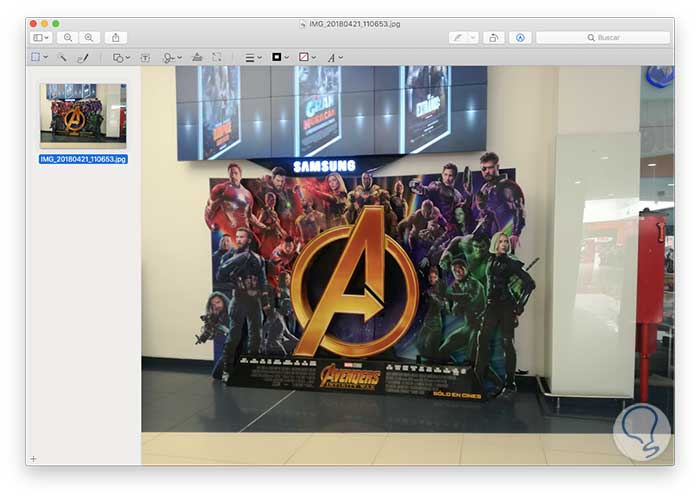Viewport: 700px width, 499px height.
Task: Click the zoom out magnifier icon
Action: (x=67, y=37)
